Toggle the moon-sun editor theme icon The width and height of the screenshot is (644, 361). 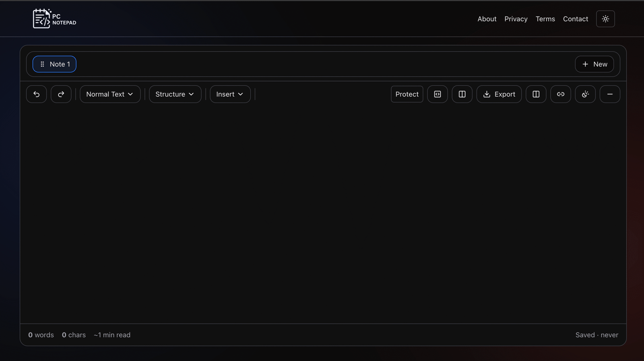(585, 94)
